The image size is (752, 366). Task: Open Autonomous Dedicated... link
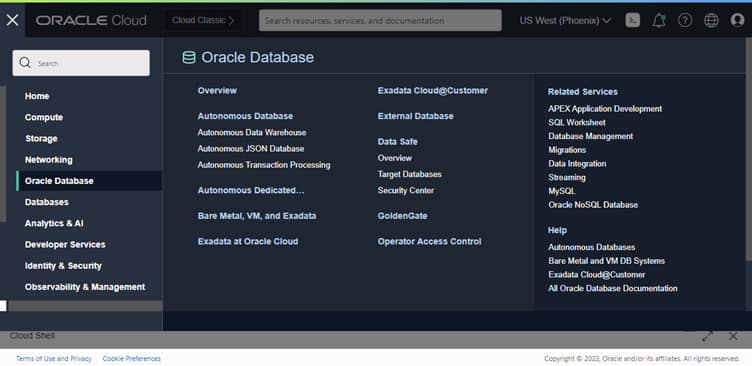coord(251,190)
